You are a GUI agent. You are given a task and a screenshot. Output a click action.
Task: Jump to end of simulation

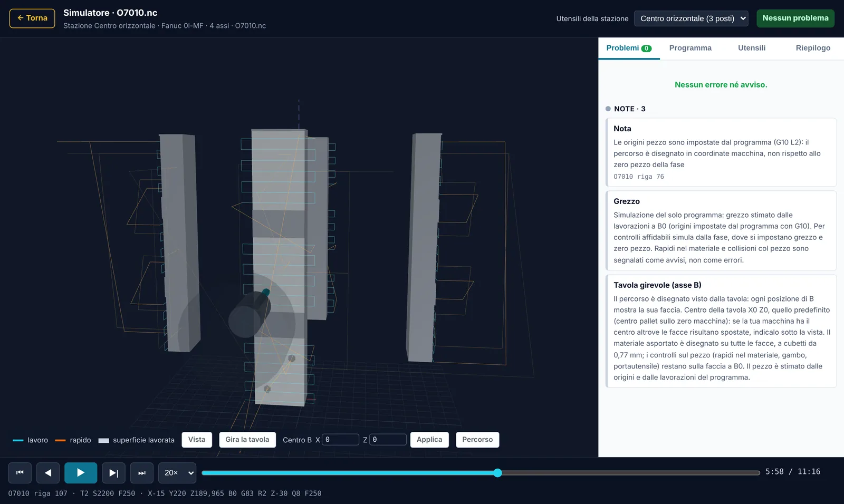pyautogui.click(x=142, y=473)
